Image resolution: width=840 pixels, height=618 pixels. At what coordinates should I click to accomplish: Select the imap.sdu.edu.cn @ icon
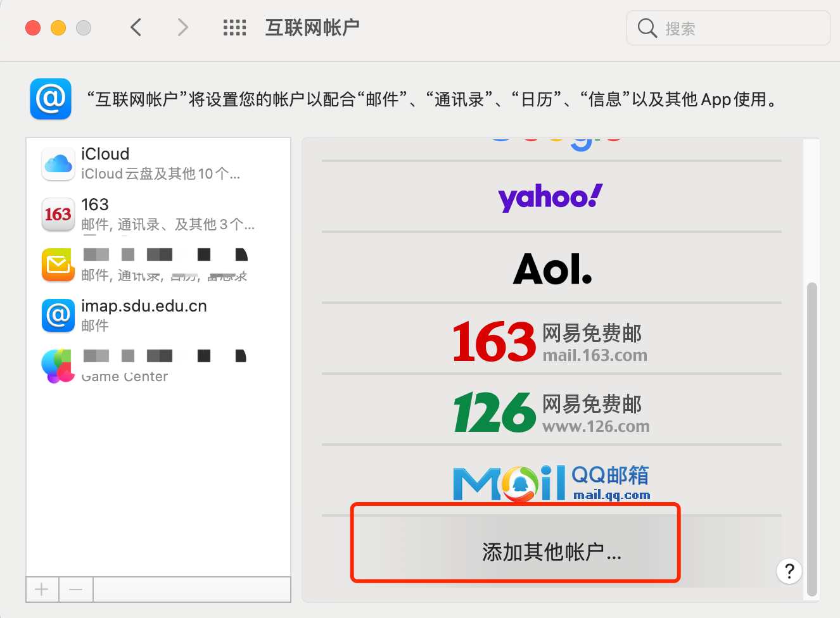tap(58, 315)
